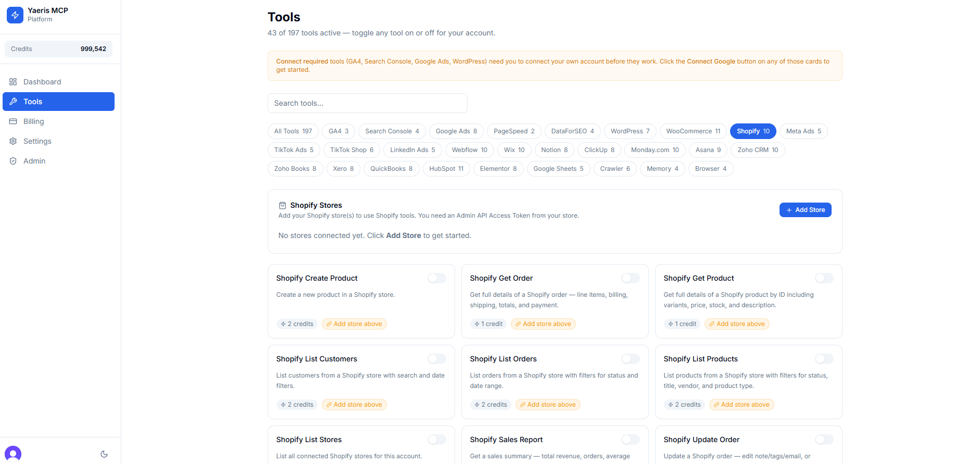Show Monday.com tools

[655, 150]
